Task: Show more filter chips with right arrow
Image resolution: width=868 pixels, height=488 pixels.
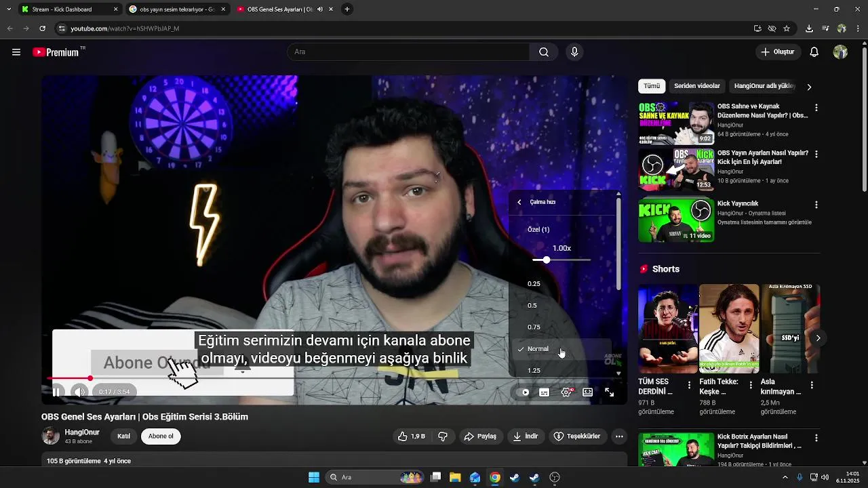Action: coord(808,87)
